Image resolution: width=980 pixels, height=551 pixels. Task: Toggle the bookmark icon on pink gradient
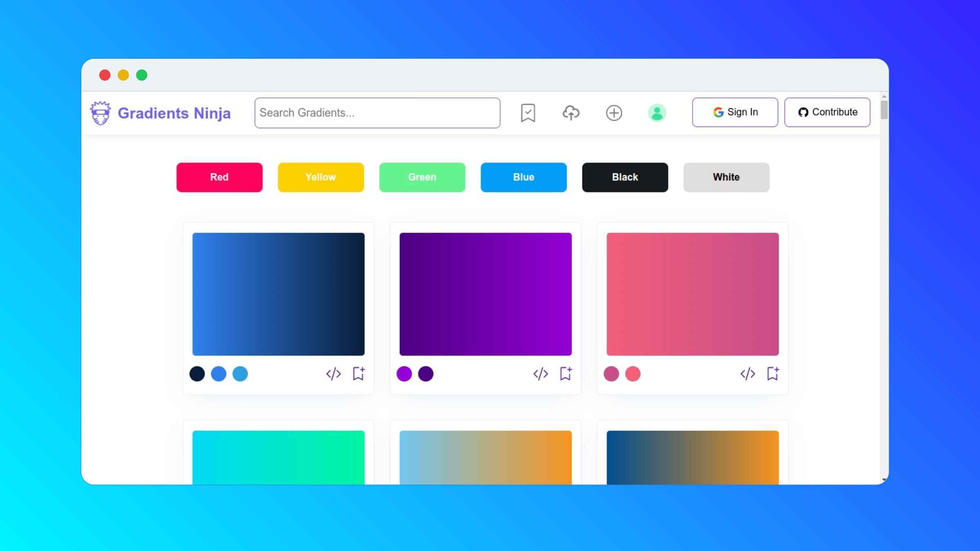[x=773, y=373]
